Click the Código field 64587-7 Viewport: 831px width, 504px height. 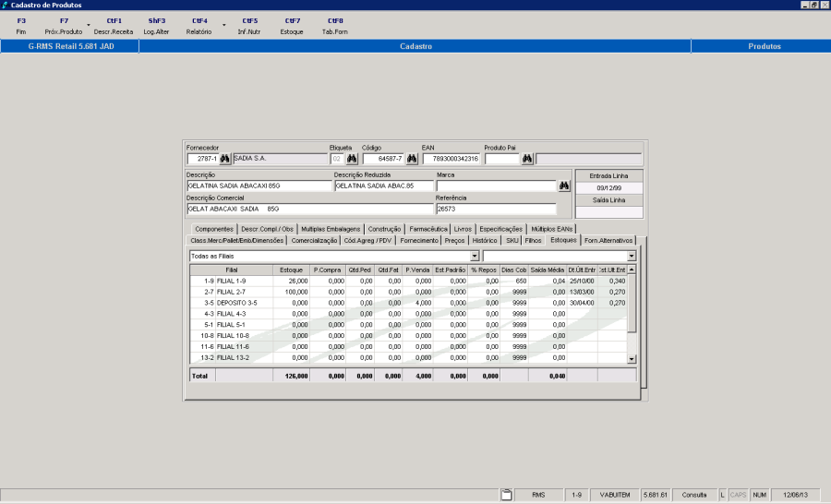384,159
